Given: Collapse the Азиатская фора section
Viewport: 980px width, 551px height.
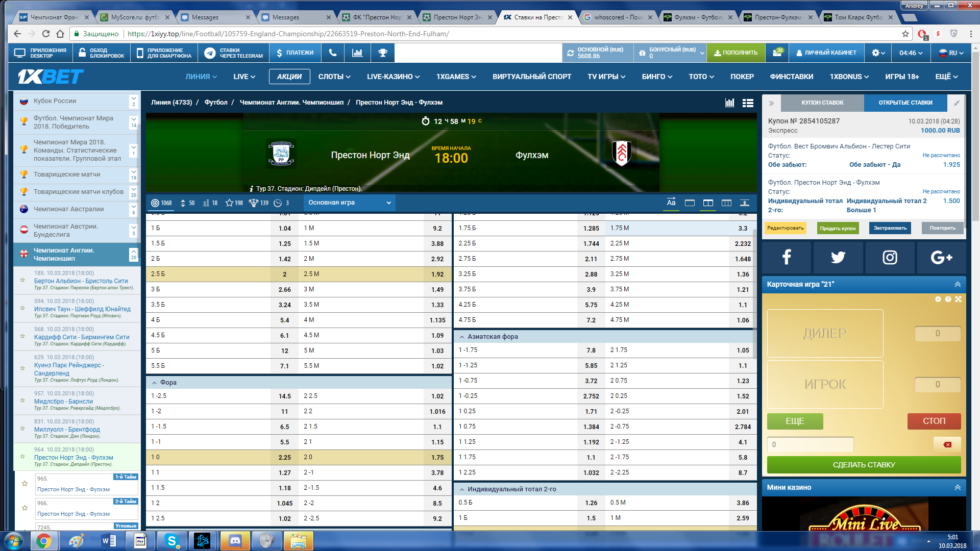Looking at the screenshot, I should tap(462, 337).
